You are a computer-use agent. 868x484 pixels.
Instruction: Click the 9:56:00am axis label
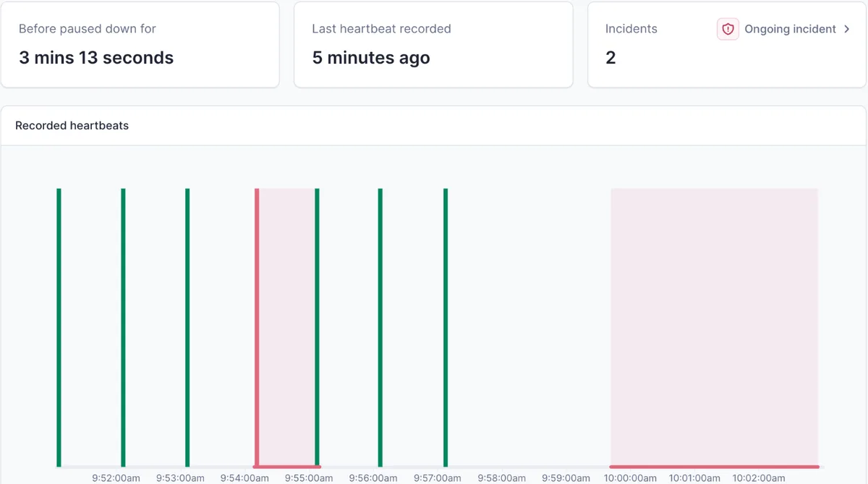point(373,478)
